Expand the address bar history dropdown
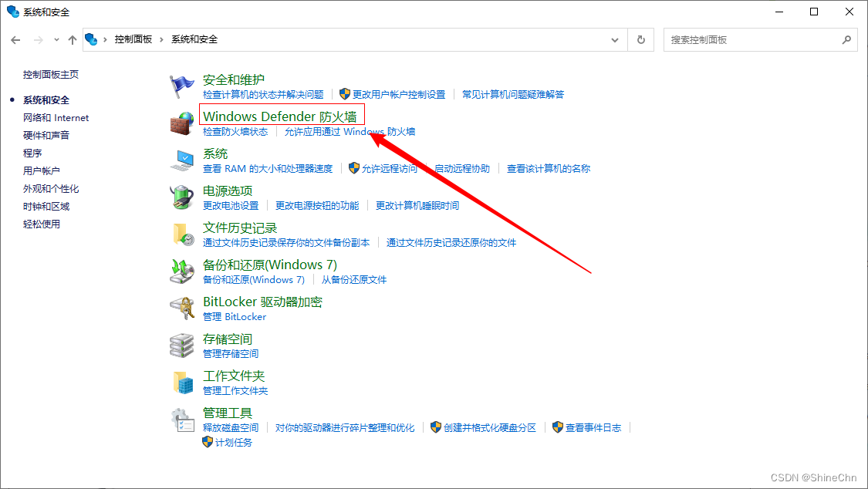Image resolution: width=868 pixels, height=489 pixels. point(615,40)
